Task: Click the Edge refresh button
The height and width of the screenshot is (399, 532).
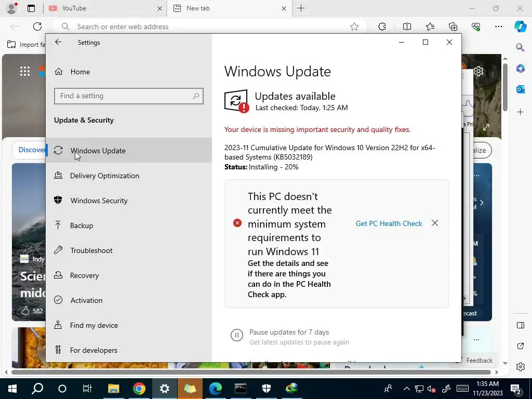Action: [37, 26]
